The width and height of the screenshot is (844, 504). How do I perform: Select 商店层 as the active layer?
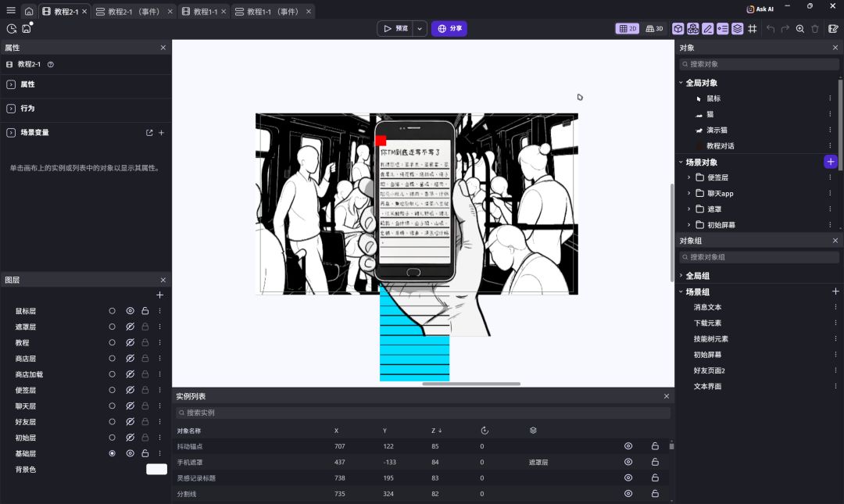click(x=112, y=359)
